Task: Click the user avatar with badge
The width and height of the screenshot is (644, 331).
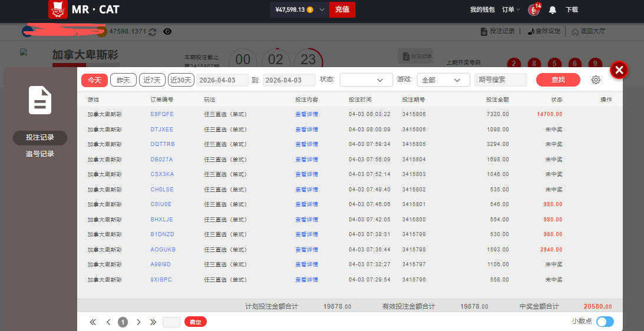Action: pos(534,9)
